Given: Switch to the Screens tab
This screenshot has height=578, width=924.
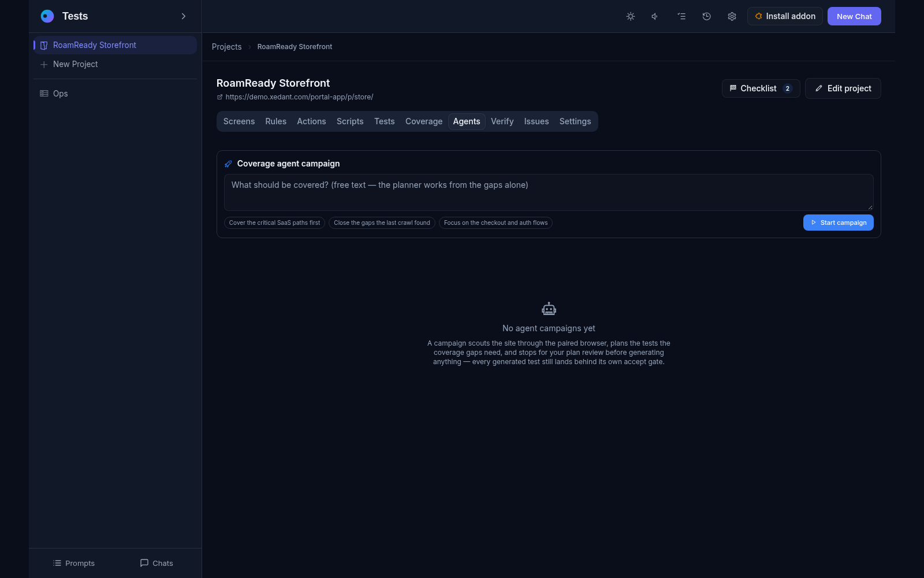Looking at the screenshot, I should (239, 121).
